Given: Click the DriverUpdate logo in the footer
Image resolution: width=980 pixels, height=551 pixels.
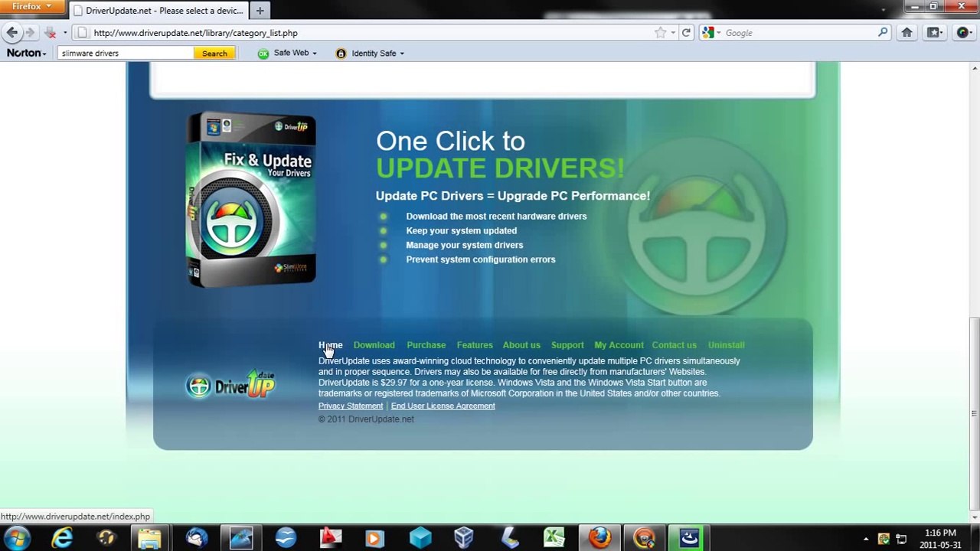Looking at the screenshot, I should pos(230,385).
